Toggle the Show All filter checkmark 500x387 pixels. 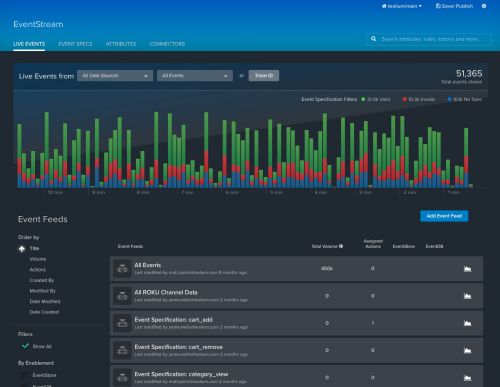tap(25, 346)
